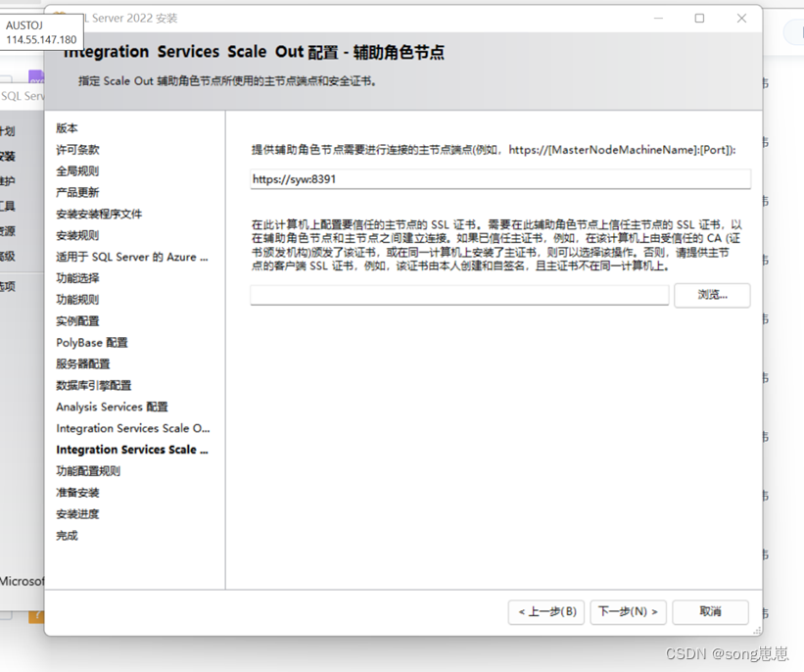Select the 安装规则 step

pos(77,235)
